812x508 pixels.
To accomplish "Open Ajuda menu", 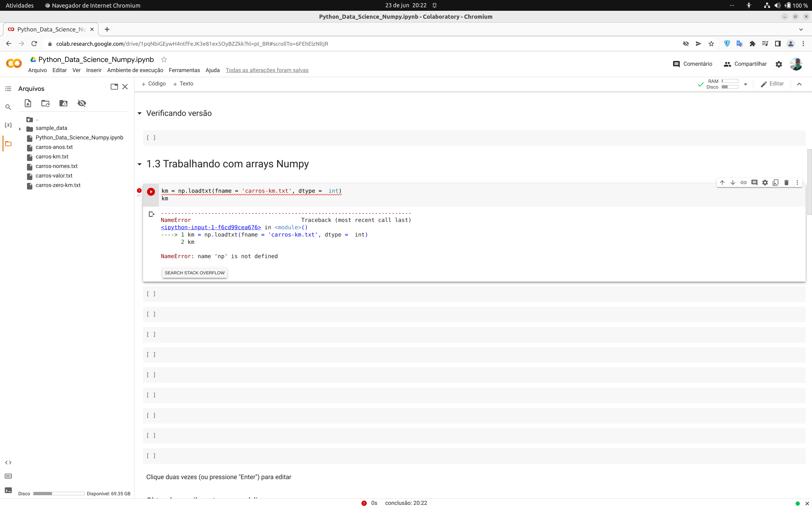I will 213,70.
